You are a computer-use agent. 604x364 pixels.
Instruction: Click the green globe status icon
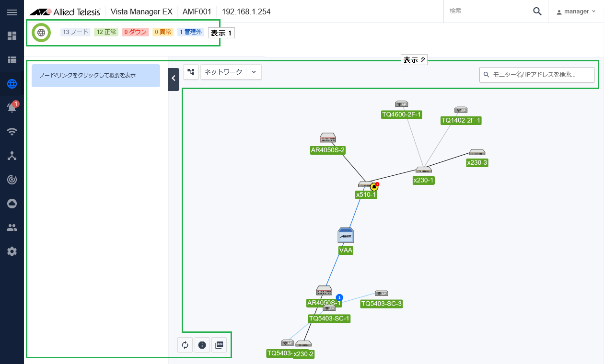coord(41,33)
